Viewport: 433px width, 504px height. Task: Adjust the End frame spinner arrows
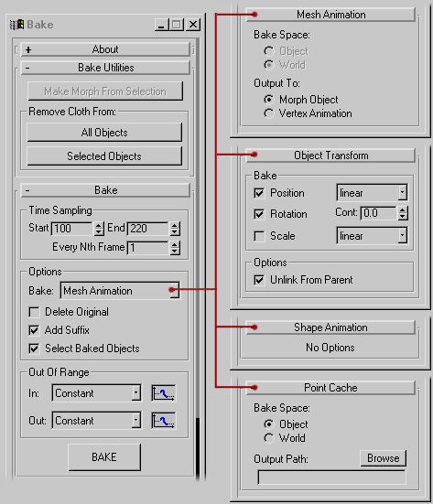click(175, 229)
